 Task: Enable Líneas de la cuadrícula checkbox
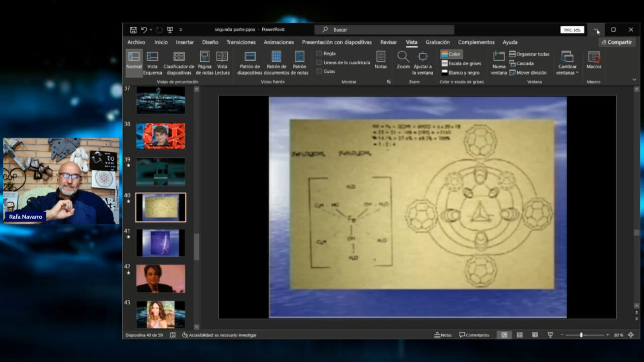click(319, 62)
